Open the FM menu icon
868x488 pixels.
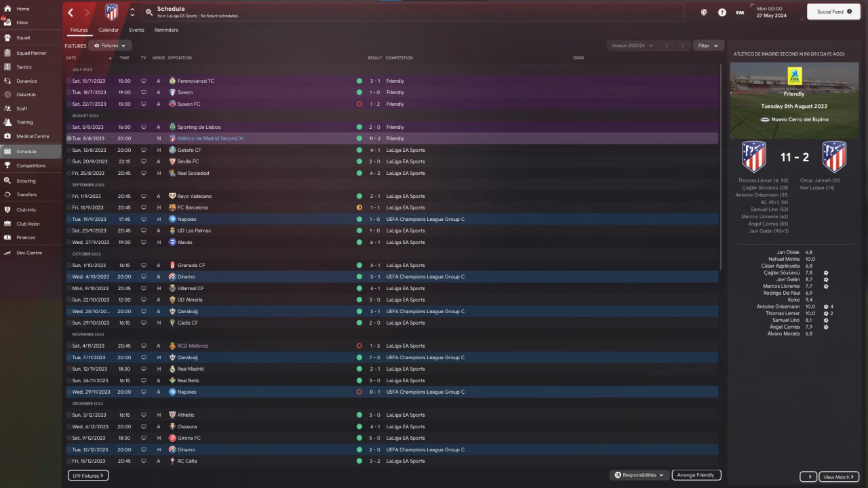[x=740, y=12]
